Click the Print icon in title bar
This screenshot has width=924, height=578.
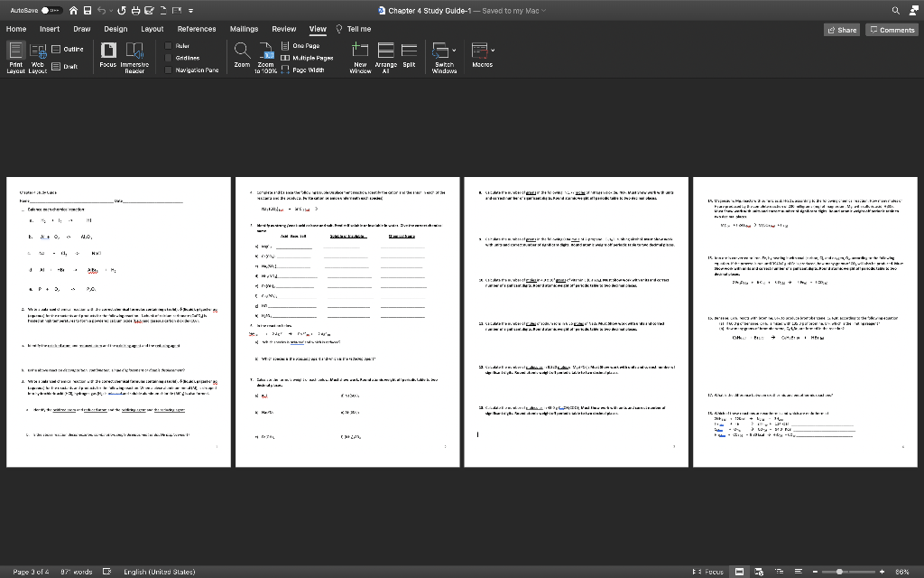pos(135,11)
